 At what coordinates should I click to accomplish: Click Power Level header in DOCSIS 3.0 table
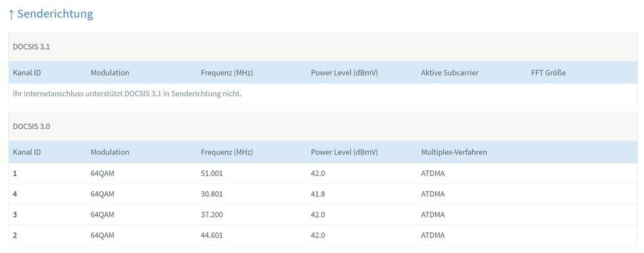click(x=344, y=152)
